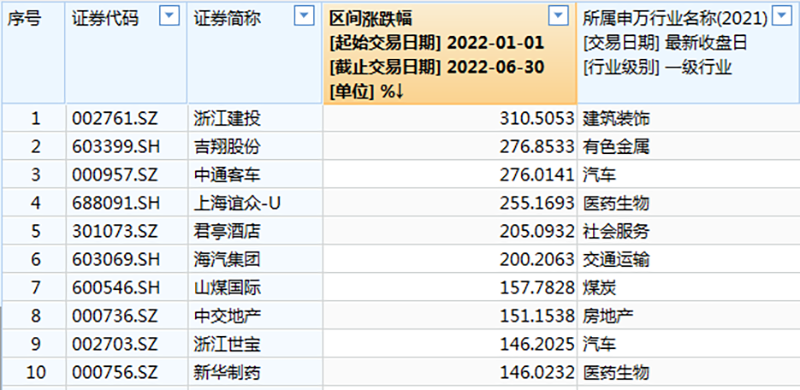800x390 pixels.
Task: Click stock code 000756.SZ
Action: pos(115,373)
